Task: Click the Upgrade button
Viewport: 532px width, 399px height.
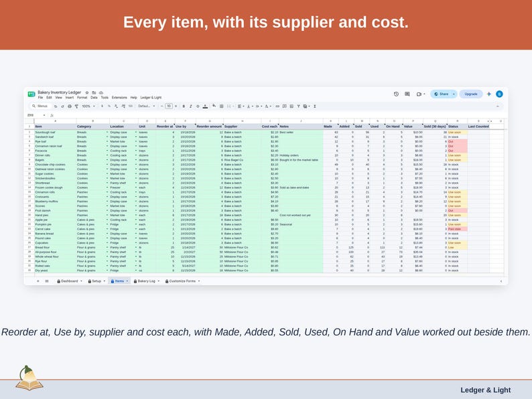Action: coord(471,94)
